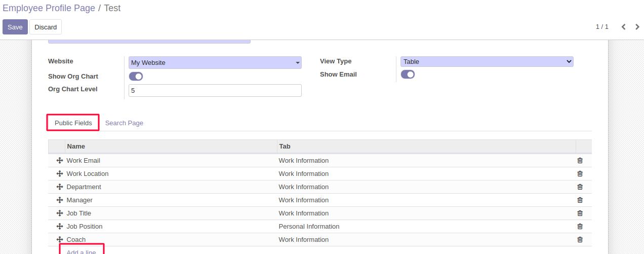644x254 pixels.
Task: Discard the current changes
Action: (x=46, y=27)
